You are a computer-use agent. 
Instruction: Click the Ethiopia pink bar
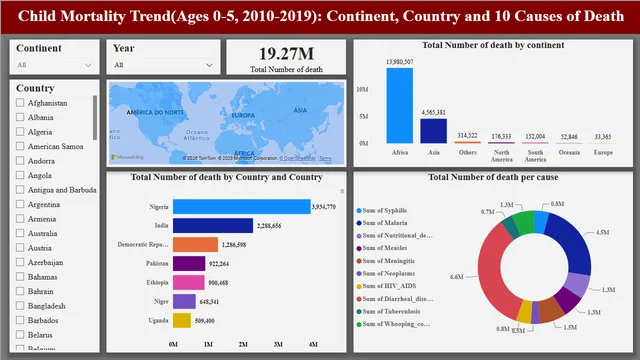[x=189, y=282]
